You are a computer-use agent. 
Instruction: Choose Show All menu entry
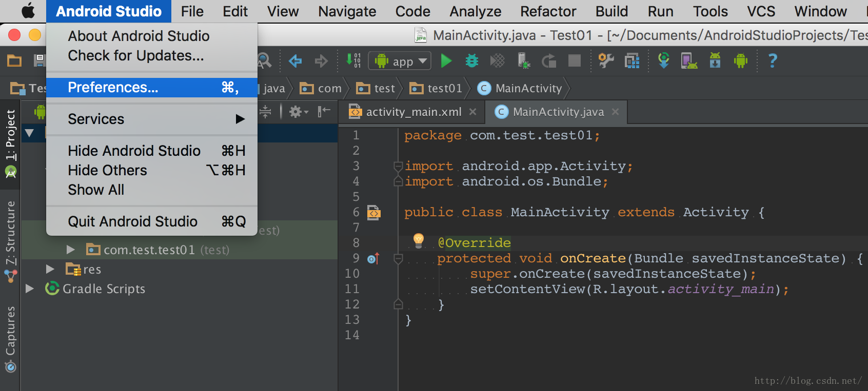tap(152, 190)
